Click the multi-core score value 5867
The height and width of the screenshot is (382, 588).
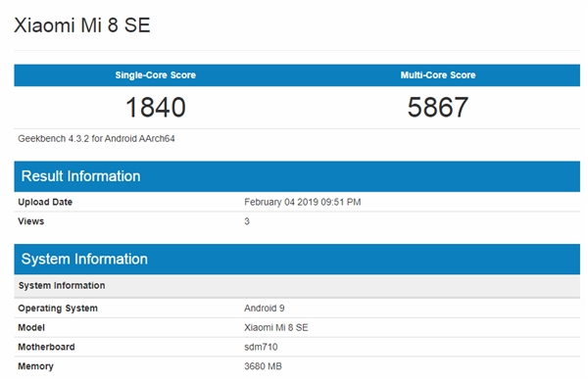click(x=438, y=107)
